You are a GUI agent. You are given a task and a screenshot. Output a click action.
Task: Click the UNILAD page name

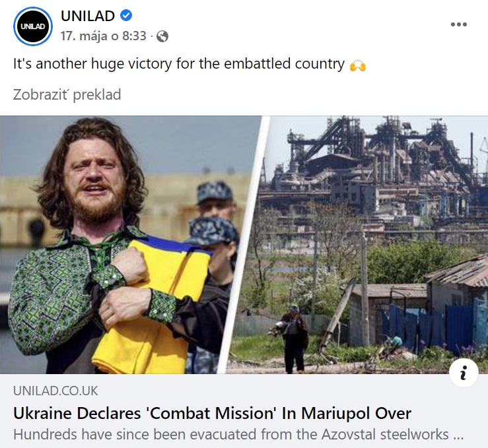coord(87,16)
